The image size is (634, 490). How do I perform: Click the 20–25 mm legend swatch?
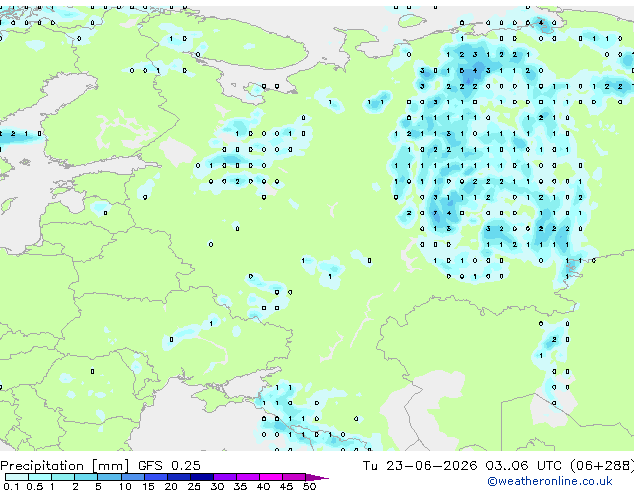pos(179,477)
